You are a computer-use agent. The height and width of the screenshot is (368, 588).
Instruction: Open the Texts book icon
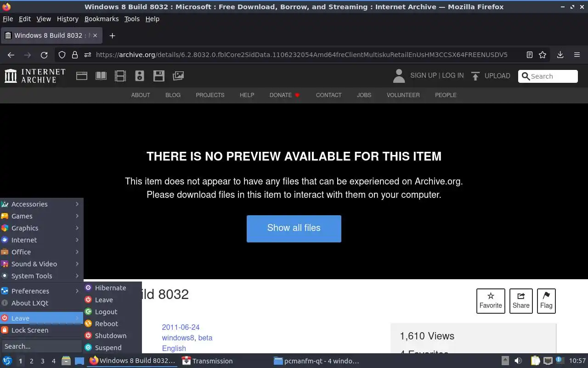(101, 76)
